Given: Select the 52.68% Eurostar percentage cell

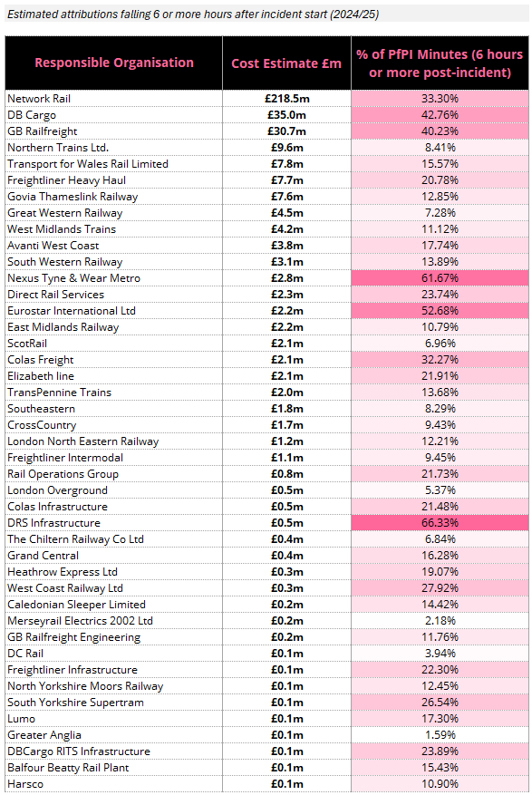Looking at the screenshot, I should tap(440, 311).
